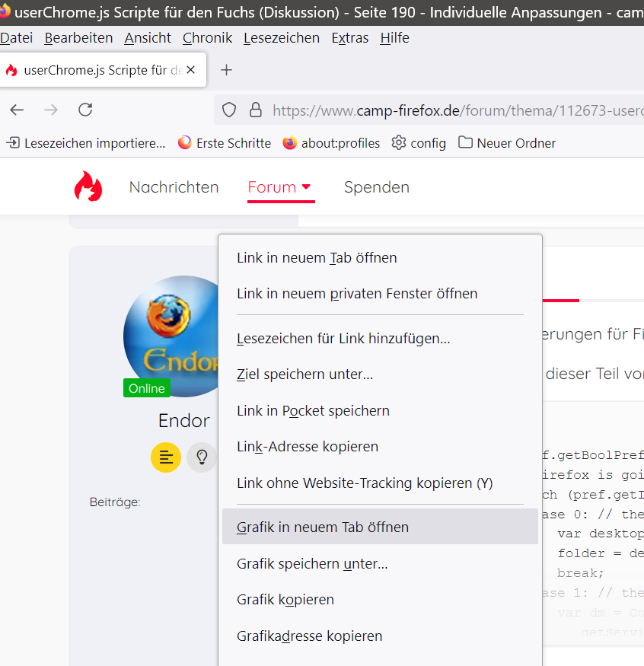Image resolution: width=644 pixels, height=666 pixels.
Task: Choose Link ohne Website-Tracking kopieren
Action: point(380,483)
